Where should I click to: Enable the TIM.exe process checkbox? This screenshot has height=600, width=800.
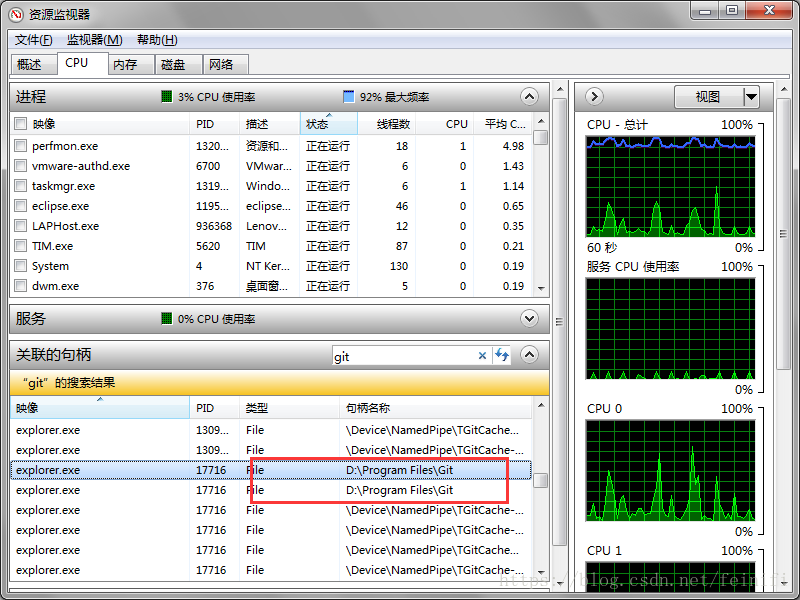21,246
